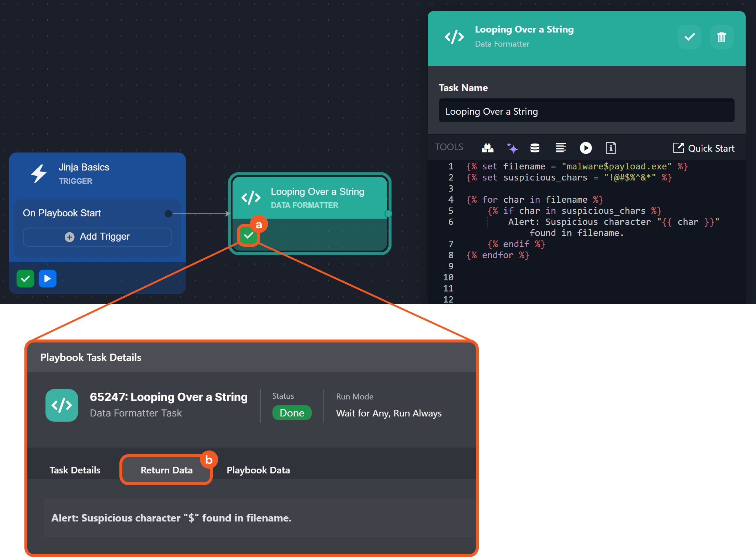Screen dimensions: 756x557
Task: Switch to the Return Data tab
Action: 166,470
